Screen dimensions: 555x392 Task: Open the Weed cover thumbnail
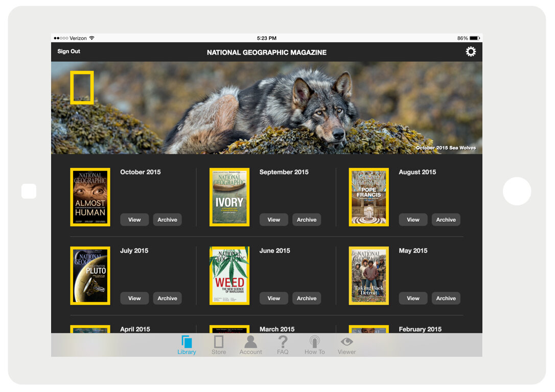(x=229, y=276)
